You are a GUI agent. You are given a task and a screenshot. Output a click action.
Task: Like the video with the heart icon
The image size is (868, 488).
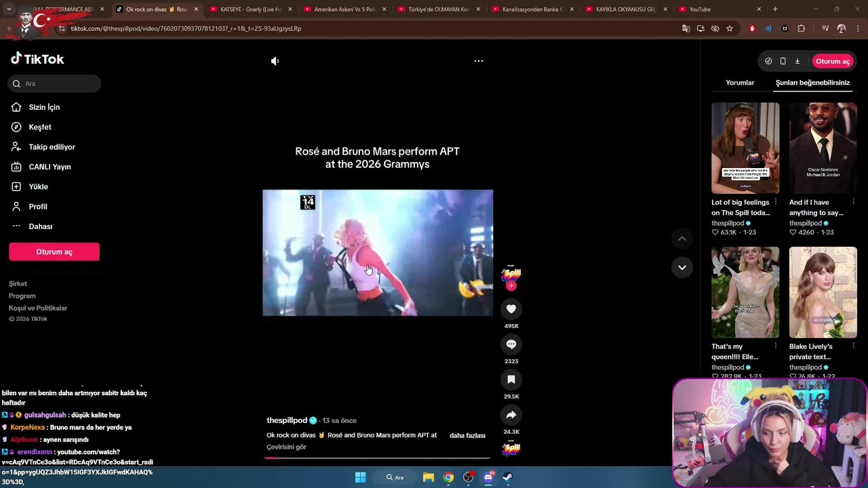511,309
